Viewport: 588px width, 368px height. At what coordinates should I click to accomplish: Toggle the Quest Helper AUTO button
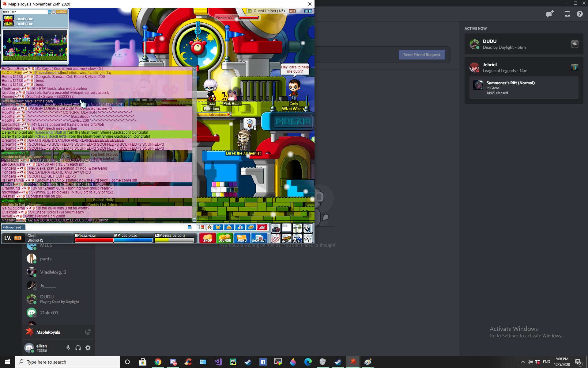point(292,11)
